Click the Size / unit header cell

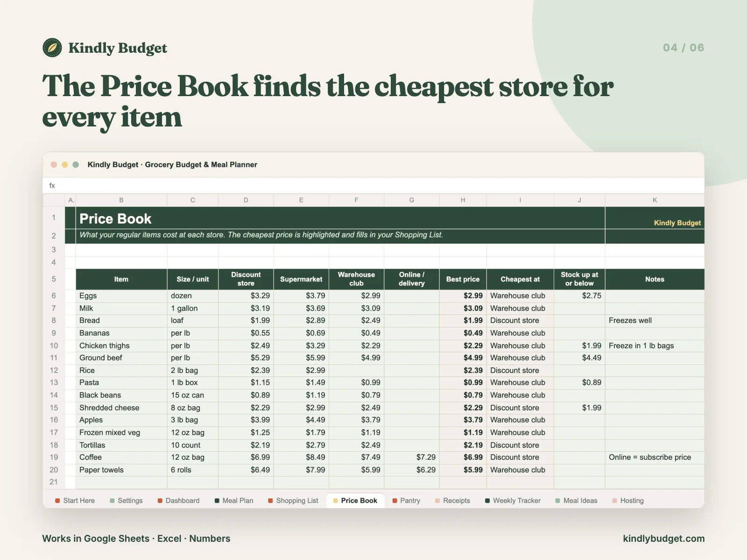[x=193, y=279]
